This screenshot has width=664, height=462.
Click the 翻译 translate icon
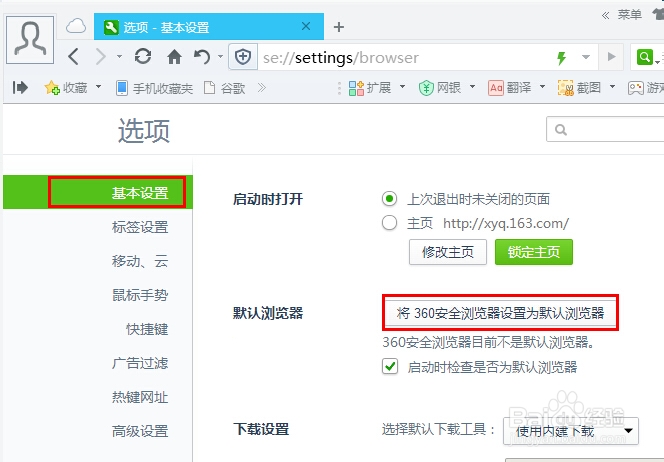click(x=496, y=88)
